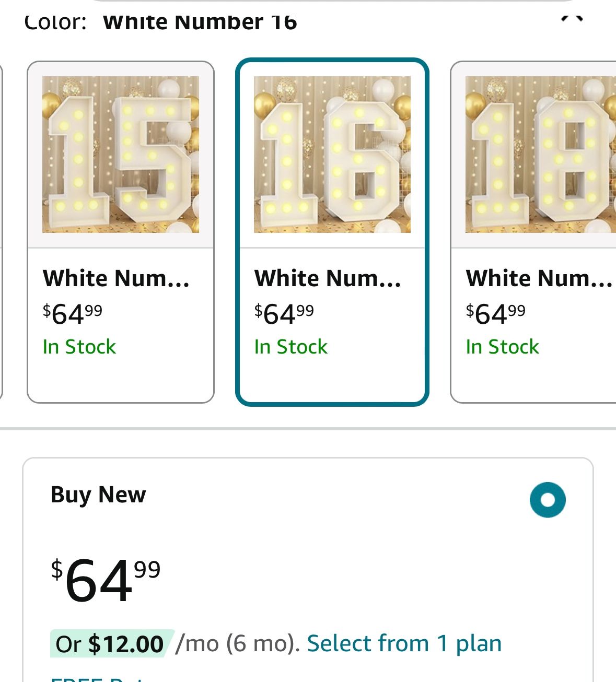Tap the Color: White Number 16 label
The image size is (616, 682).
pyautogui.click(x=160, y=22)
